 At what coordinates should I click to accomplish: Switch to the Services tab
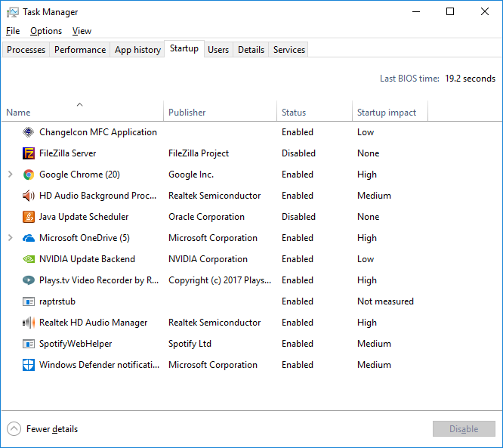[x=289, y=50]
